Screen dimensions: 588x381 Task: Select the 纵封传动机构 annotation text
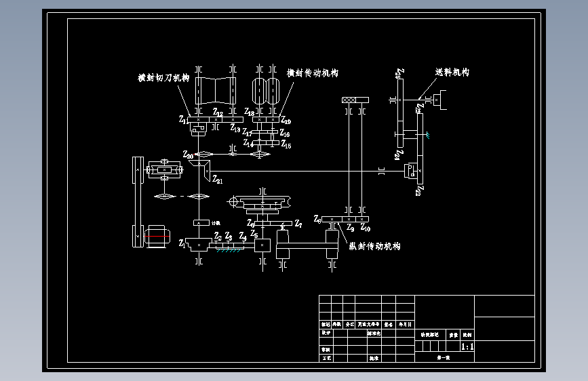374,246
